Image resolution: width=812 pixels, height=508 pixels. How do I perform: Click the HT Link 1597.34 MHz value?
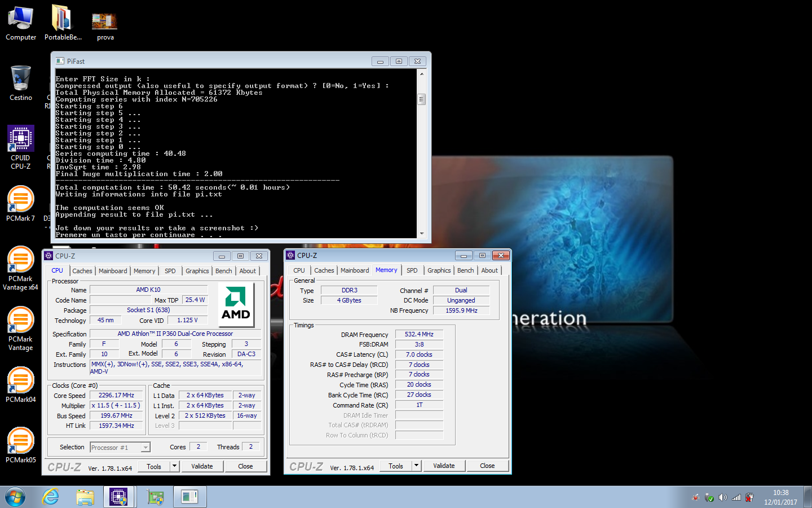[116, 426]
